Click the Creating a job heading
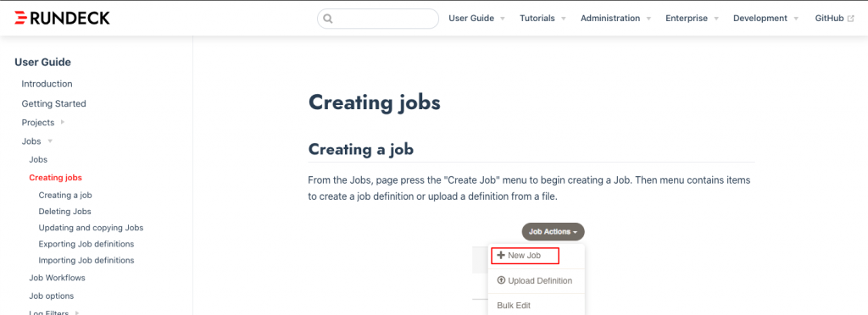The image size is (868, 315). (x=360, y=149)
